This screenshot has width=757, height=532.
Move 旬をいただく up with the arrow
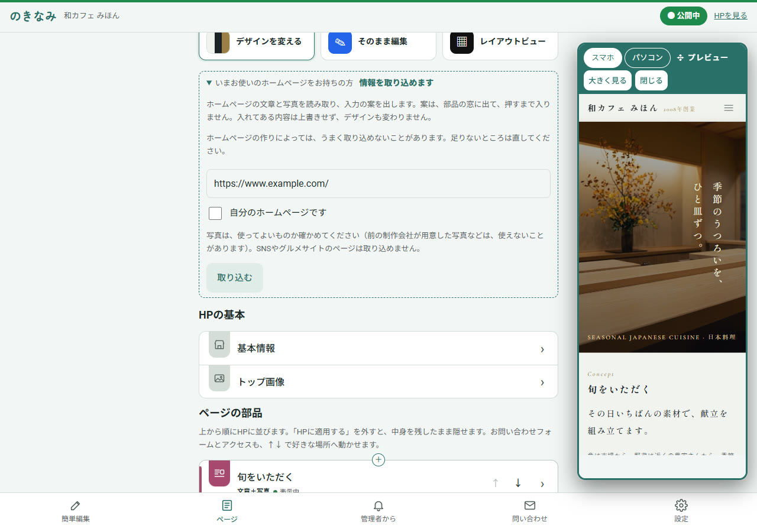[496, 483]
